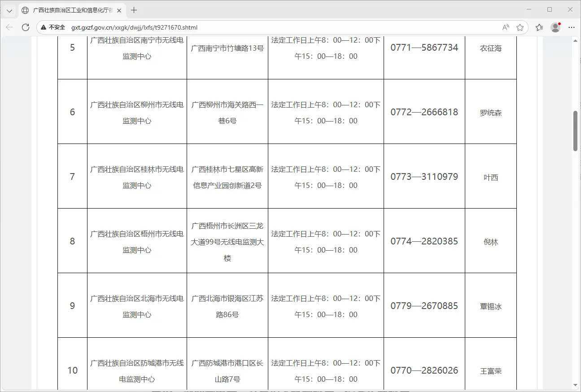Select the address cell 广西南宁市竹塘路13号
581x392 pixels.
227,48
